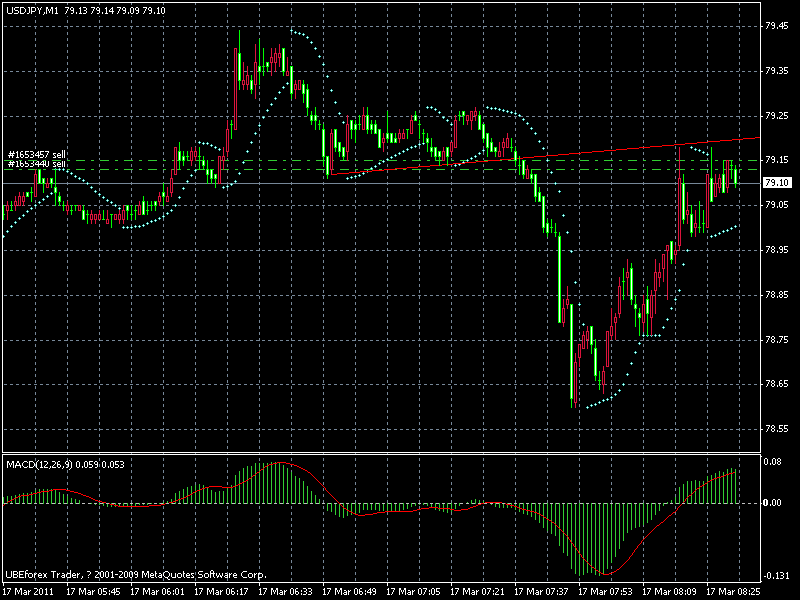800x600 pixels.
Task: Click the 79.35 price axis label
Action: (x=777, y=71)
